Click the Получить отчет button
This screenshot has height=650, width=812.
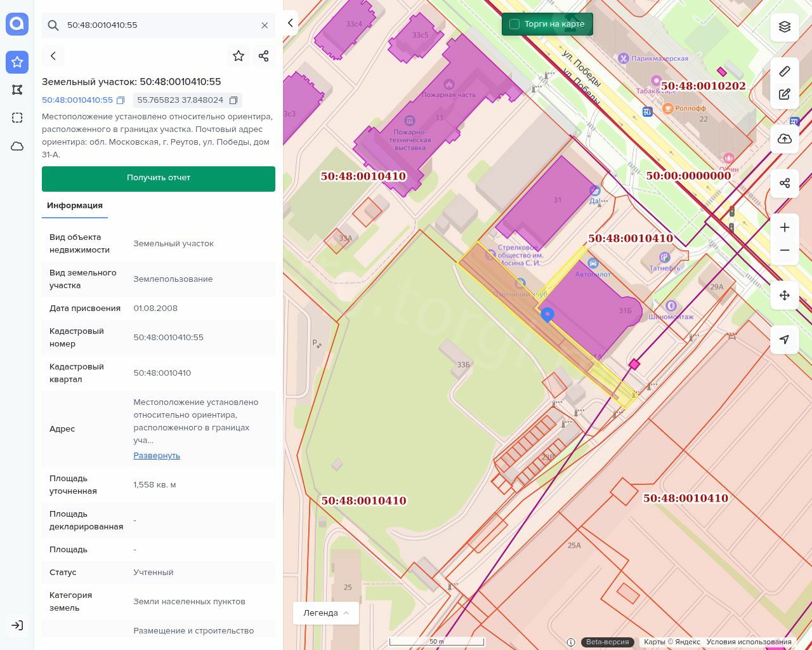tap(159, 178)
